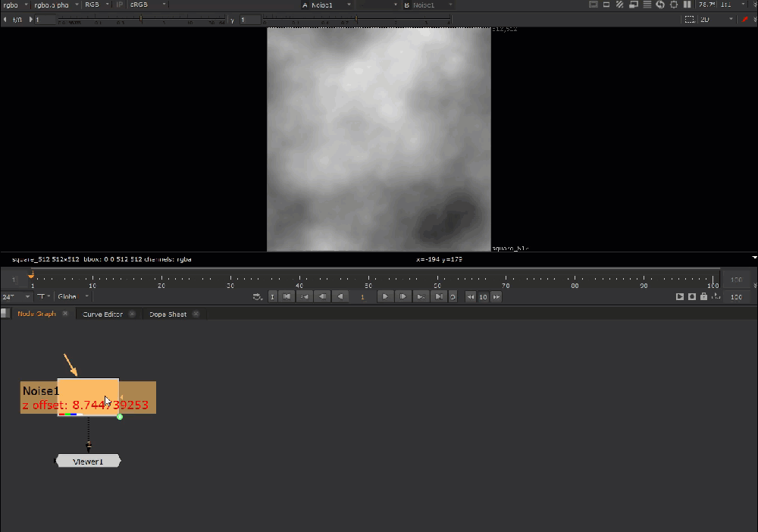Toggle the IP input process button

(x=120, y=5)
